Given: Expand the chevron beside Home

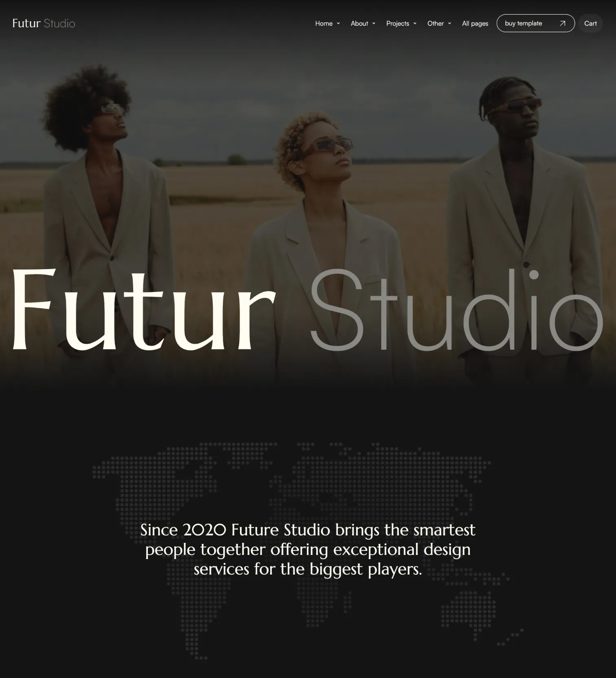Looking at the screenshot, I should click(338, 24).
